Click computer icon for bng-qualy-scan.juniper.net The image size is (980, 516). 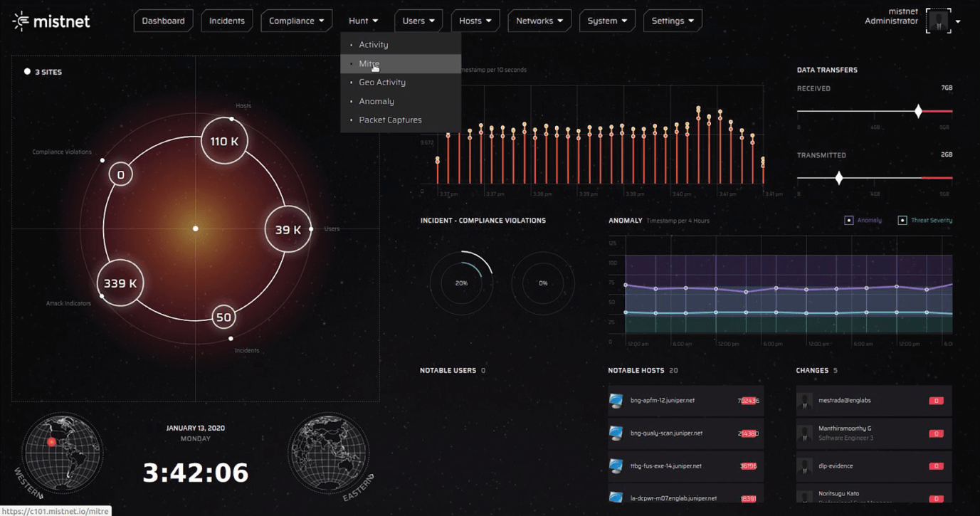tap(616, 433)
